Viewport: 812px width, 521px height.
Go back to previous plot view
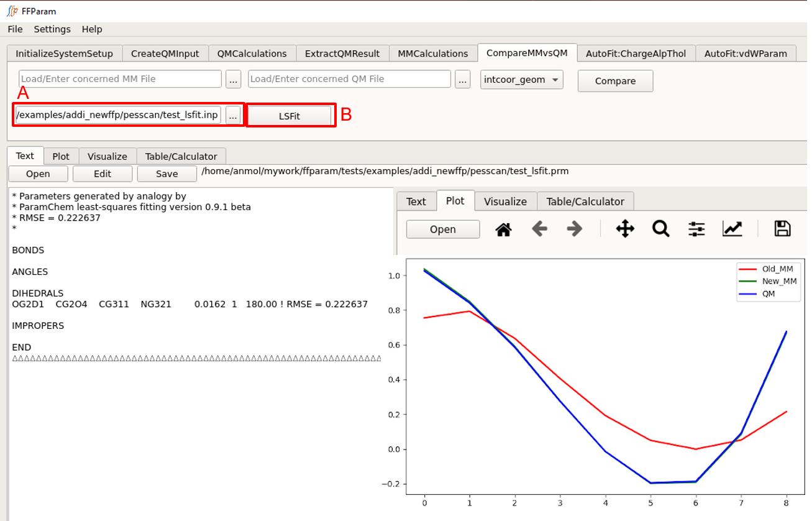pos(539,229)
